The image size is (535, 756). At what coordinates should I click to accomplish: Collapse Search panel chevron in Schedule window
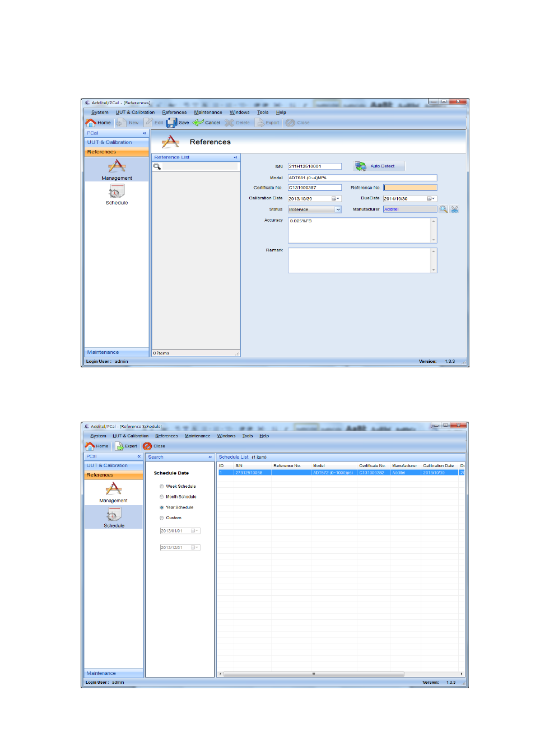pos(210,457)
